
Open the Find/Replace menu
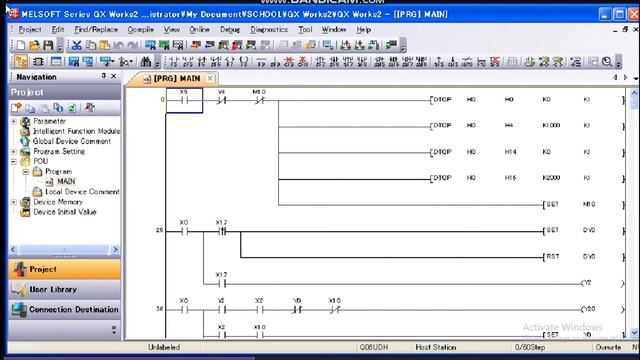[x=96, y=29]
